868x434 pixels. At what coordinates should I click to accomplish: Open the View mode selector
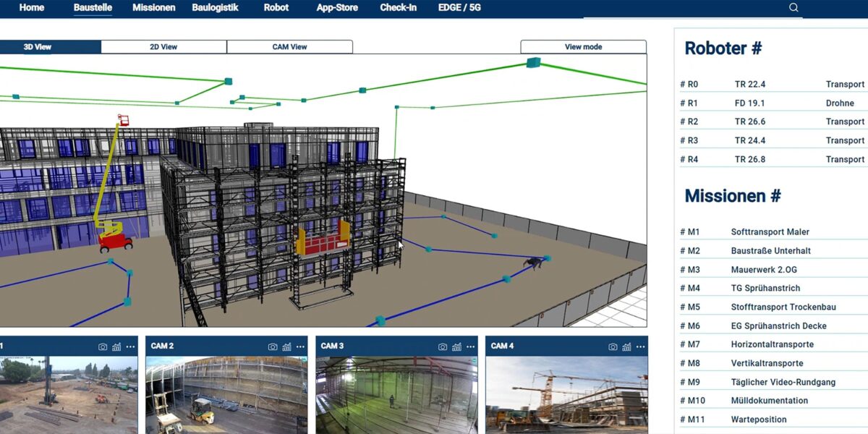(583, 46)
